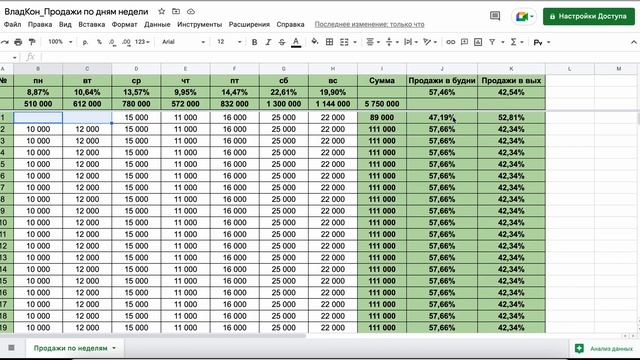Open the Расширения menu

(249, 24)
